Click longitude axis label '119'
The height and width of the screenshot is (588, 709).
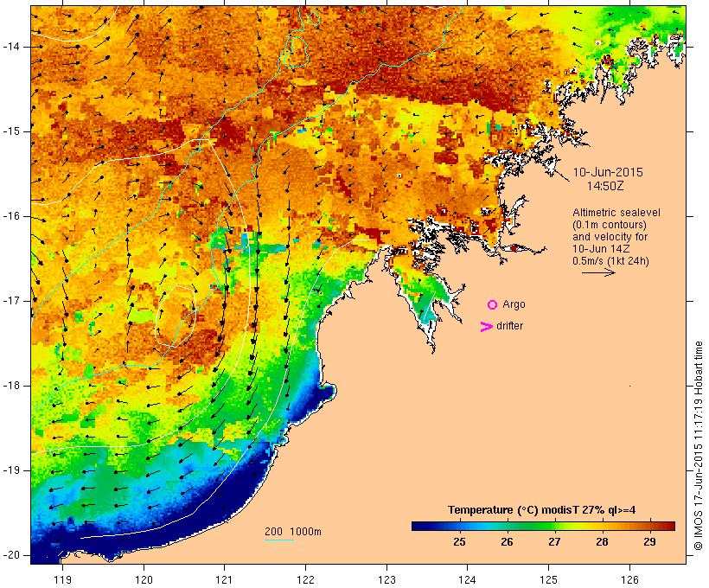click(x=62, y=580)
